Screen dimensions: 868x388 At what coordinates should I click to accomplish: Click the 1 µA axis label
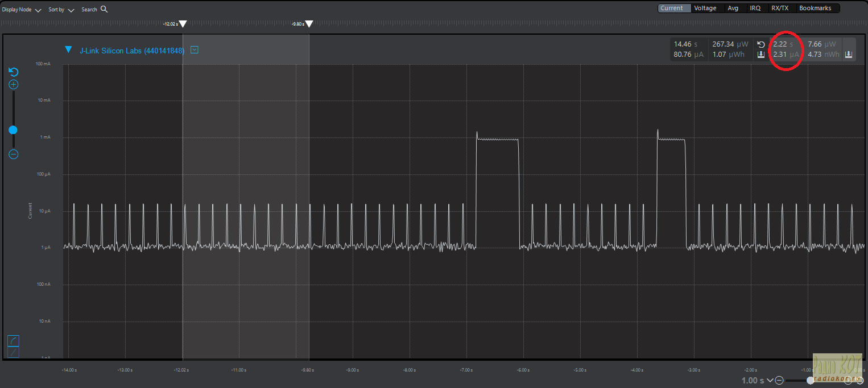[45, 248]
